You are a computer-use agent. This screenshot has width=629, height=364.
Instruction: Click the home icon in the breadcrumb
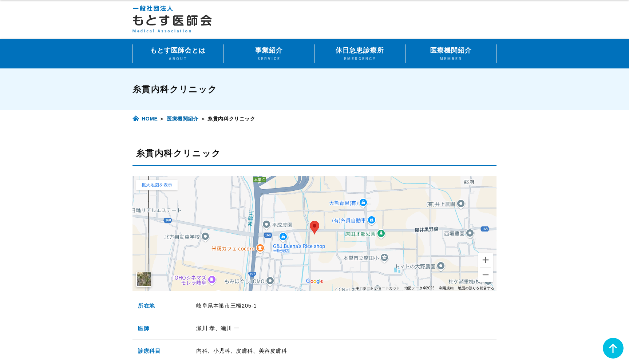coord(135,118)
